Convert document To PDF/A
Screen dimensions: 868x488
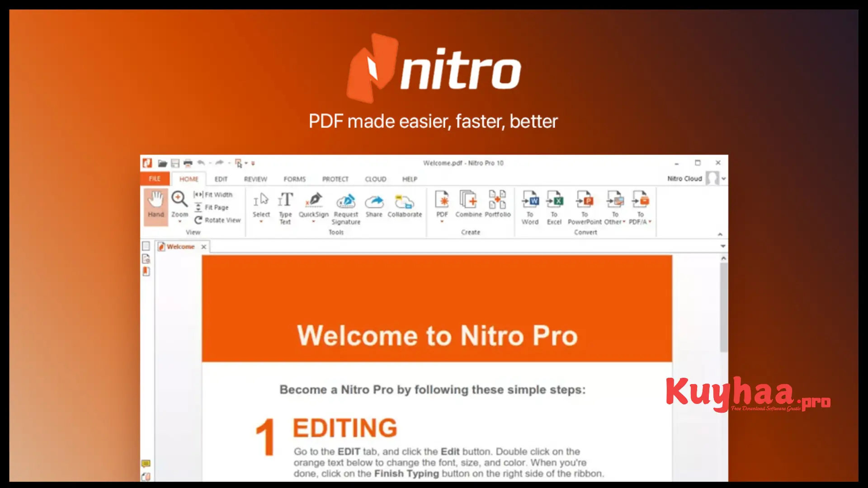click(640, 208)
